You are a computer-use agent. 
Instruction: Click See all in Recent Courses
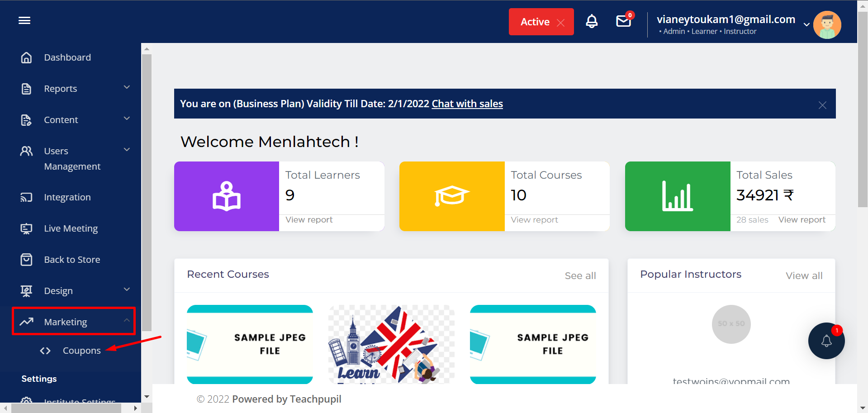[x=580, y=275]
